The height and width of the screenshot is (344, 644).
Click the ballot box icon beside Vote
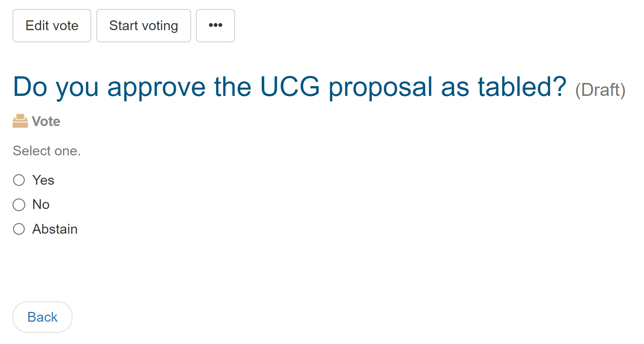tap(20, 121)
